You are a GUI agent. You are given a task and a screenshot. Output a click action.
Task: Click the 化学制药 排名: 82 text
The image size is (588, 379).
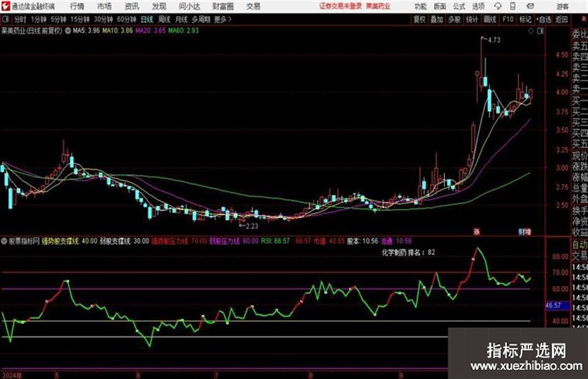tap(408, 253)
